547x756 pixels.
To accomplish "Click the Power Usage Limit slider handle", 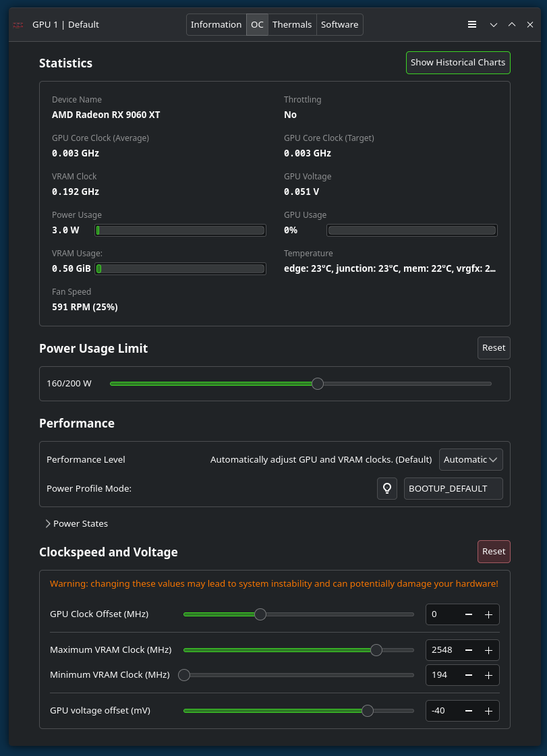I will tap(318, 384).
